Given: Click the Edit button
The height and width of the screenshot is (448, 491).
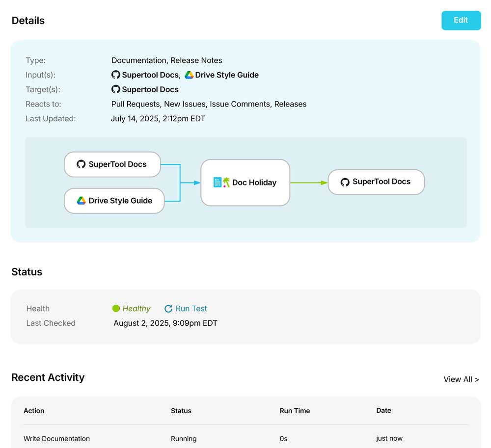Looking at the screenshot, I should (x=461, y=20).
